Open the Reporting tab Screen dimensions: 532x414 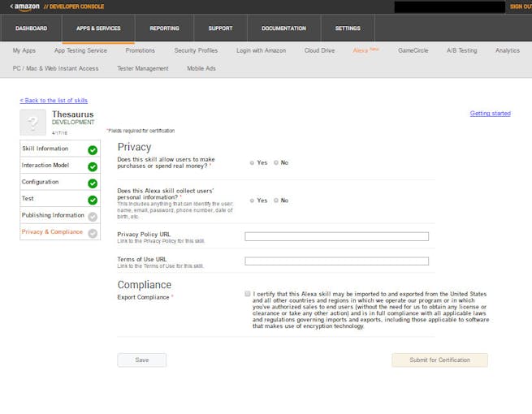(165, 28)
